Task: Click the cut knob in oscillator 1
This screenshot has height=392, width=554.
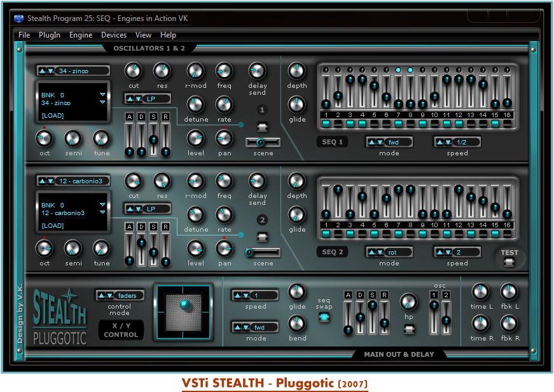Action: point(134,71)
